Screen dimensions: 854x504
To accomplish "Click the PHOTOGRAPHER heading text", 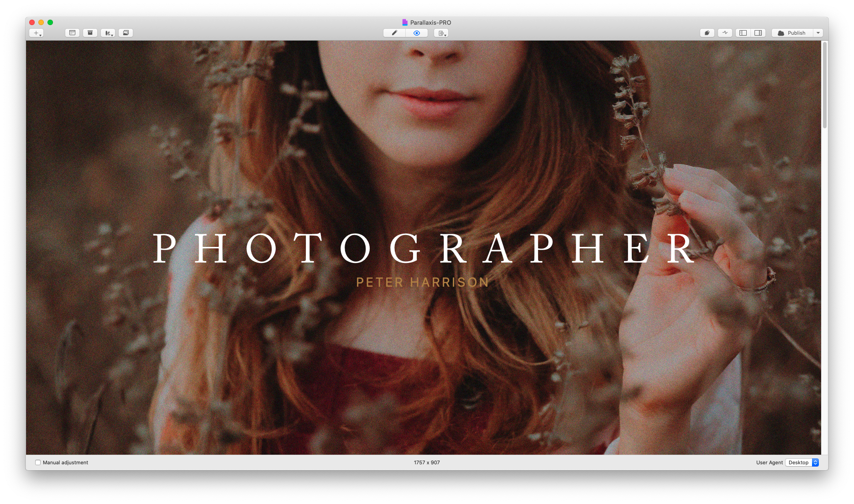I will pyautogui.click(x=424, y=249).
